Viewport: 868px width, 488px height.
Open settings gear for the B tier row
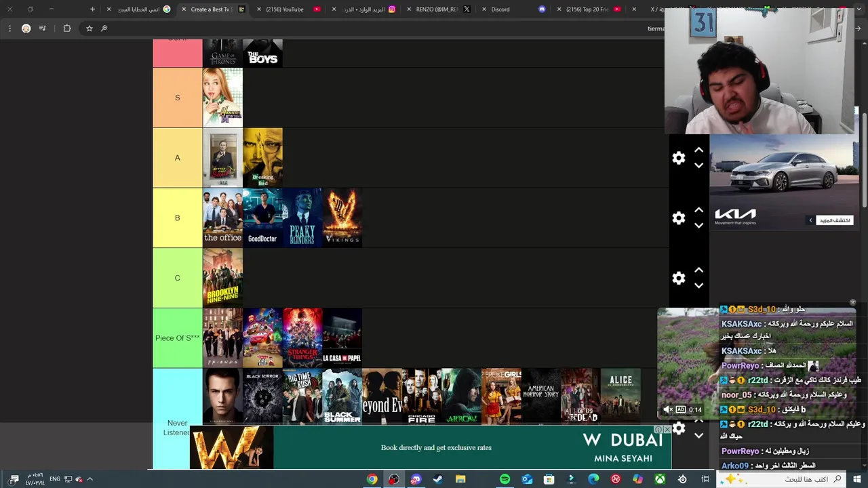pos(679,218)
